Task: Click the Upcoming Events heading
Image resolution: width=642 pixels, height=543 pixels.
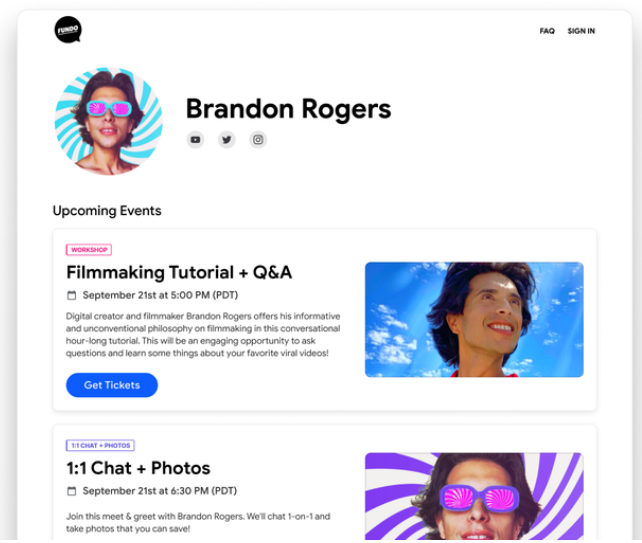Action: click(107, 210)
